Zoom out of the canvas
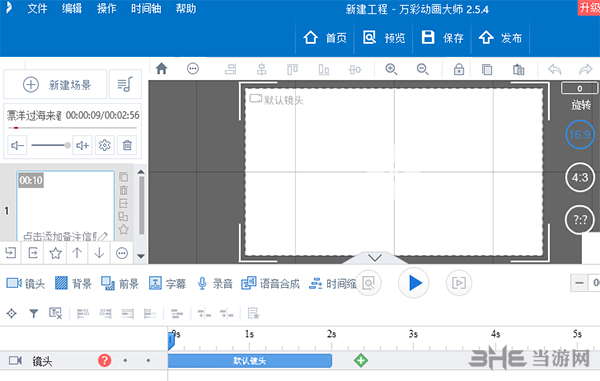 click(422, 69)
